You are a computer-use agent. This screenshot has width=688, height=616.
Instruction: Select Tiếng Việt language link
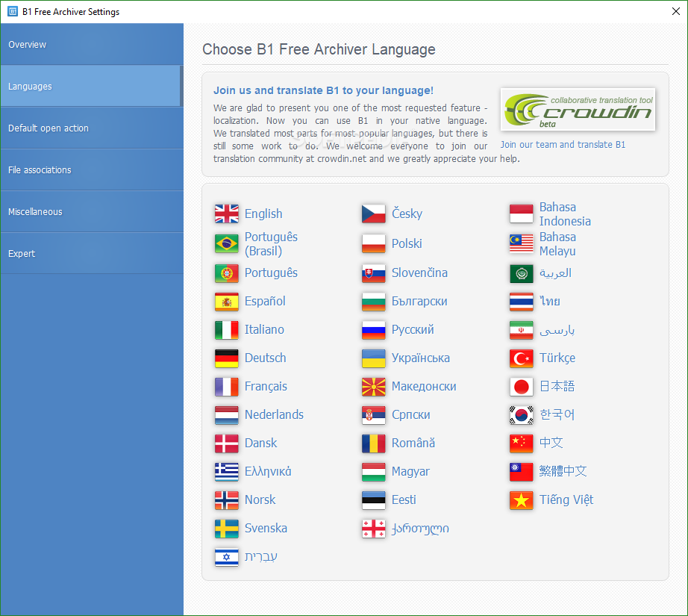566,500
